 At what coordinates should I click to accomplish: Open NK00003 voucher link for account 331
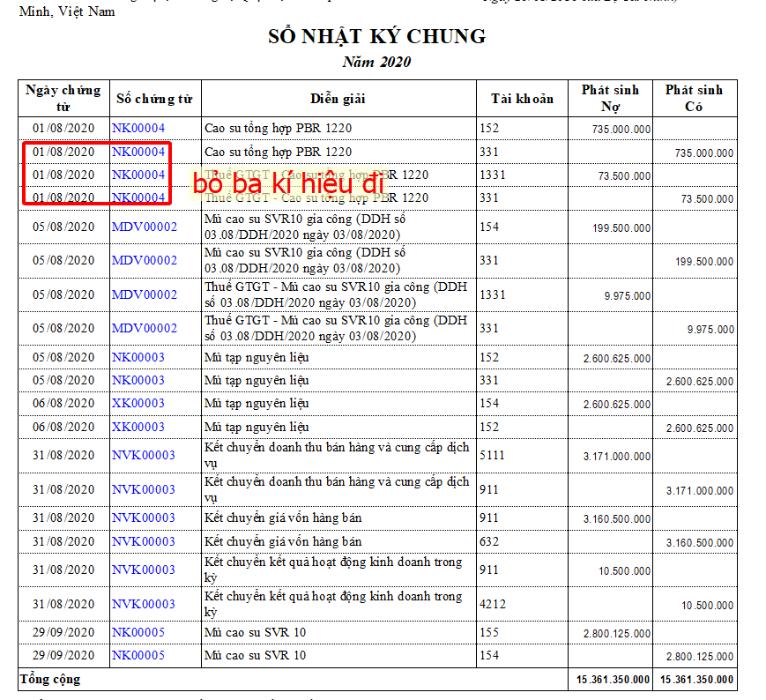(x=138, y=381)
